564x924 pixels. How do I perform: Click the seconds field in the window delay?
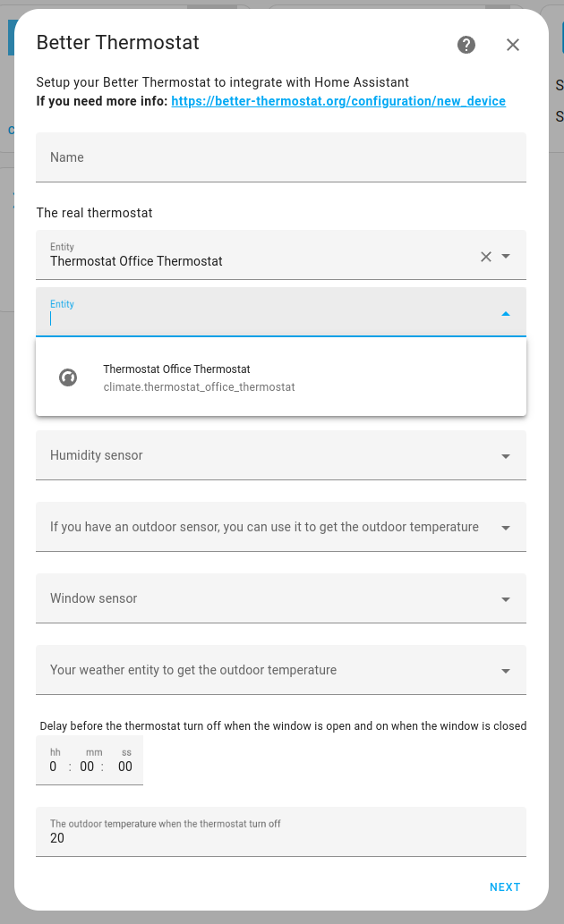(x=124, y=766)
